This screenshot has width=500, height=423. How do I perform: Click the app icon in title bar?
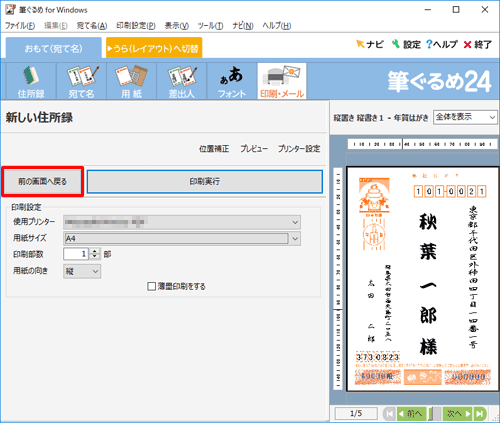tap(10, 10)
